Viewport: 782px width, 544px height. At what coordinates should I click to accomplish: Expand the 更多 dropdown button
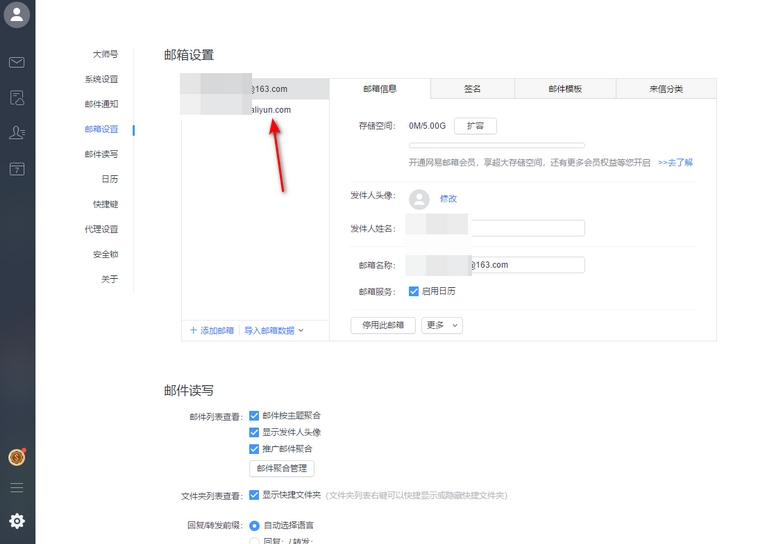(442, 325)
